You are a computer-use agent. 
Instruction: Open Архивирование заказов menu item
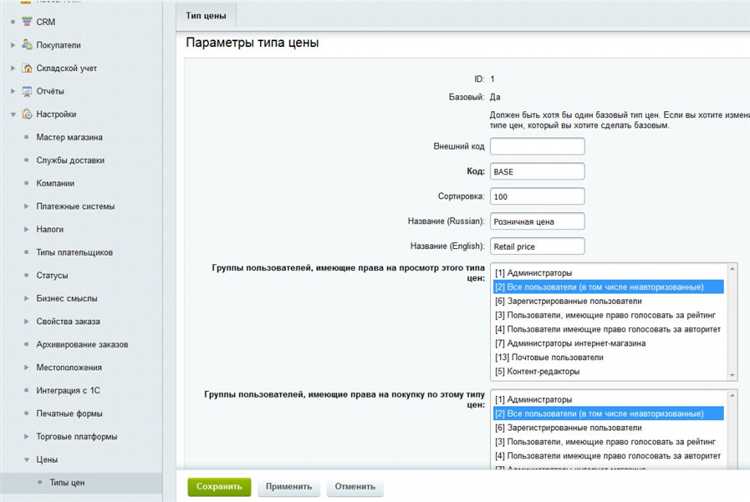point(82,344)
